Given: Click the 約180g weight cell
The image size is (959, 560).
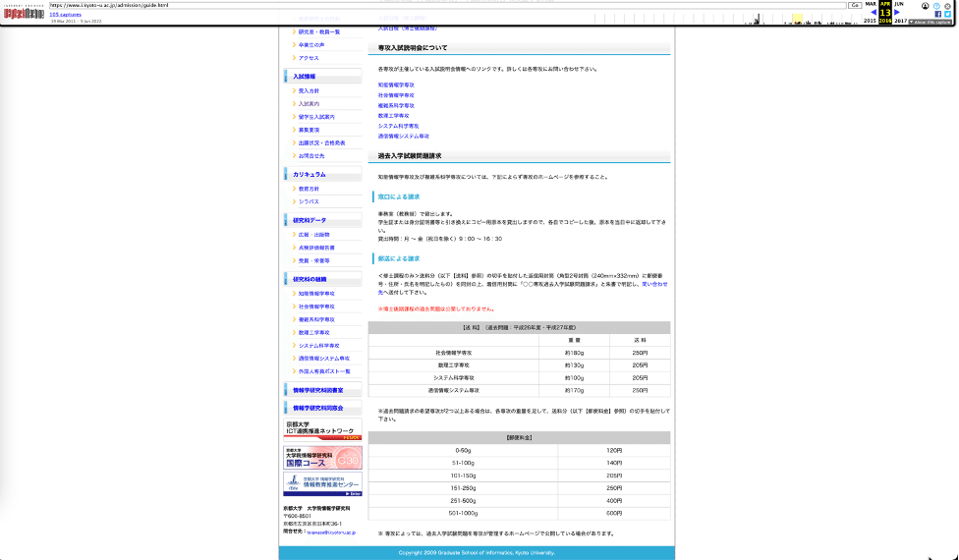Looking at the screenshot, I should pos(574,353).
